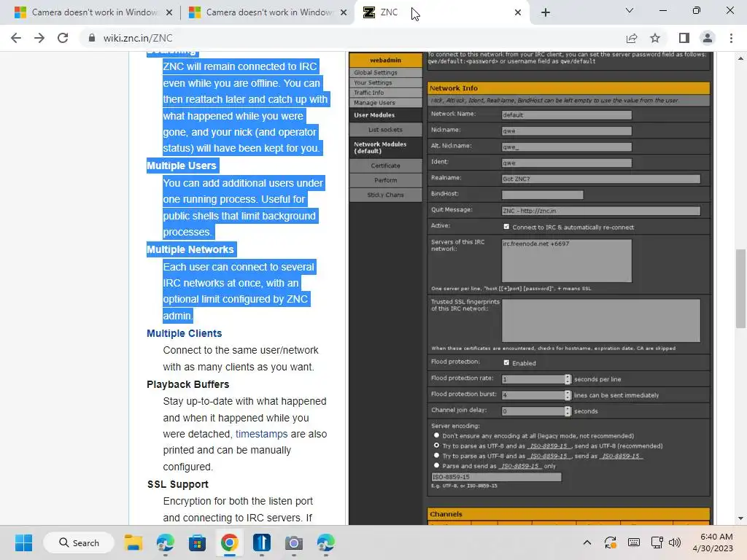Toggle Connect to IRC active checkbox
Image resolution: width=747 pixels, height=560 pixels.
(506, 227)
